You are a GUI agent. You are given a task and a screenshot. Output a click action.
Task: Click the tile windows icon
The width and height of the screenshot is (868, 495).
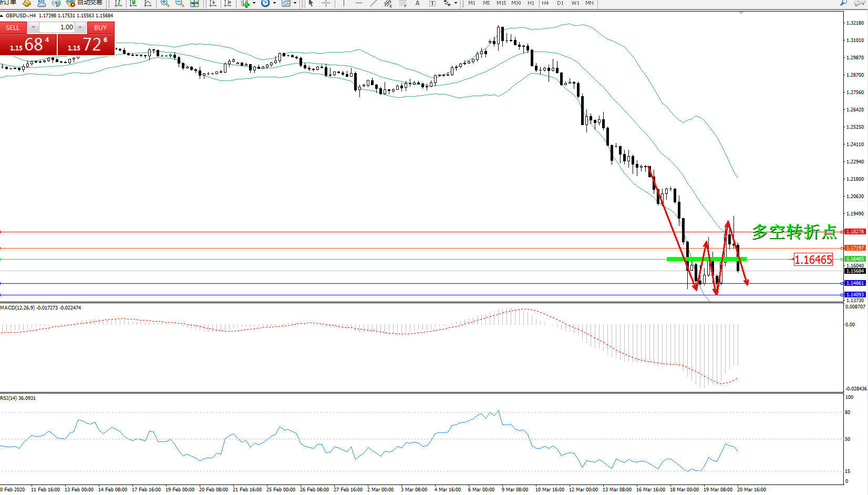(194, 3)
